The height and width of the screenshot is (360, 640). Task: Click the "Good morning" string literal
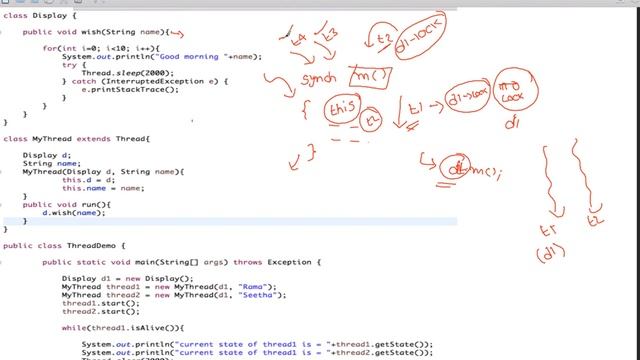[x=191, y=56]
